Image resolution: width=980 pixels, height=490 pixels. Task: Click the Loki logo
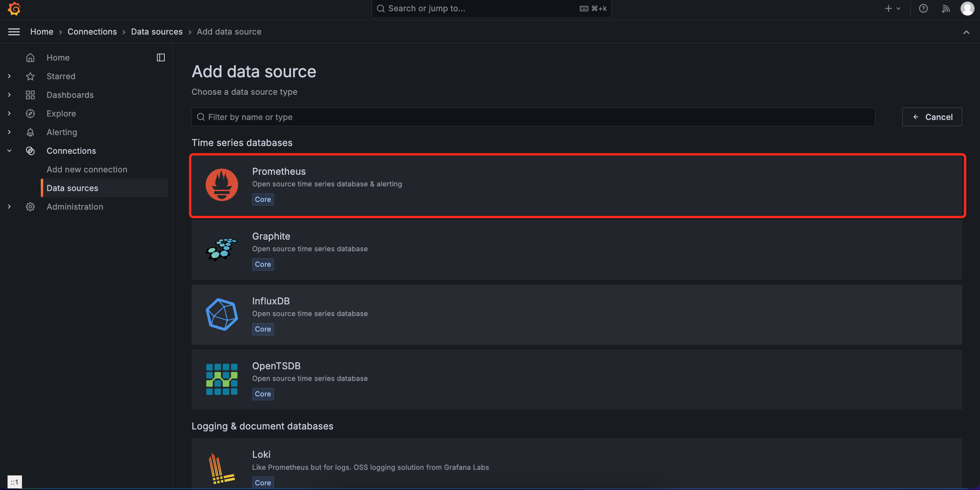tap(222, 468)
